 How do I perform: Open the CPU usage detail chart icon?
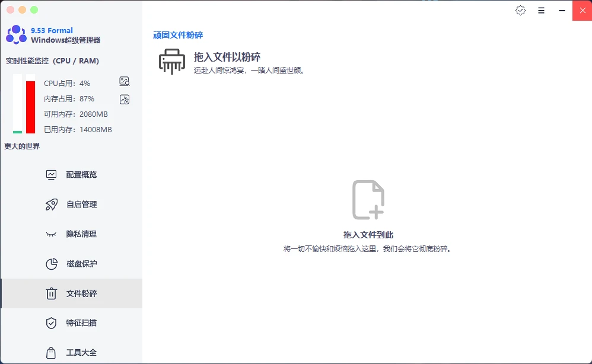pyautogui.click(x=124, y=82)
